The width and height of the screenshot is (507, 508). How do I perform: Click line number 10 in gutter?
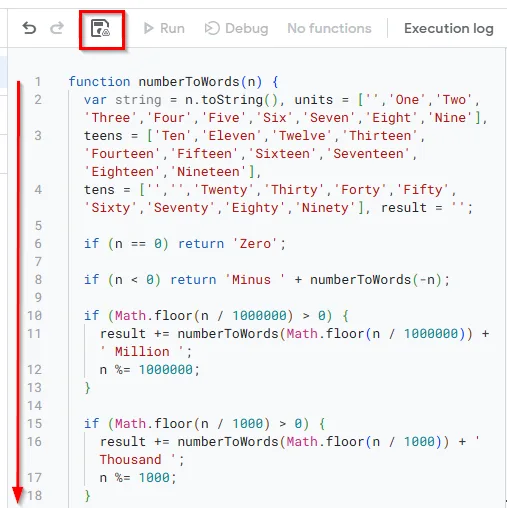(35, 316)
